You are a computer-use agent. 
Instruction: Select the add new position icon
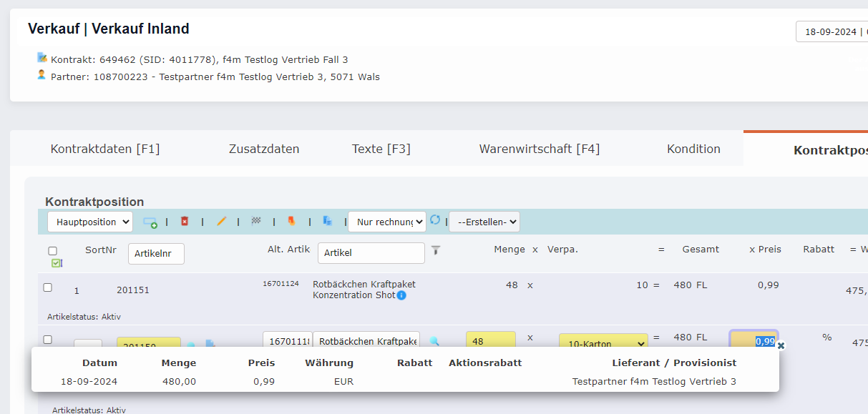tap(150, 222)
